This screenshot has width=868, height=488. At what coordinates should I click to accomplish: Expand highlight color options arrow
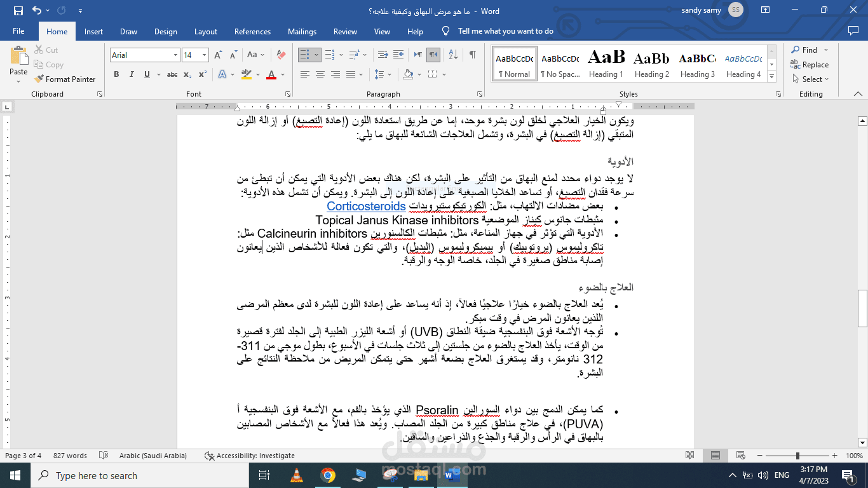pyautogui.click(x=257, y=74)
